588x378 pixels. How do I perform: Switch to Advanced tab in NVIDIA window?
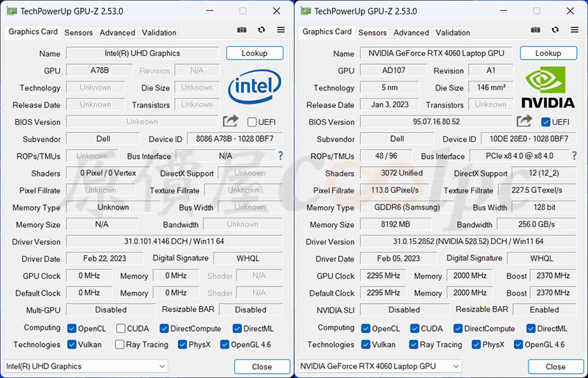coord(411,32)
